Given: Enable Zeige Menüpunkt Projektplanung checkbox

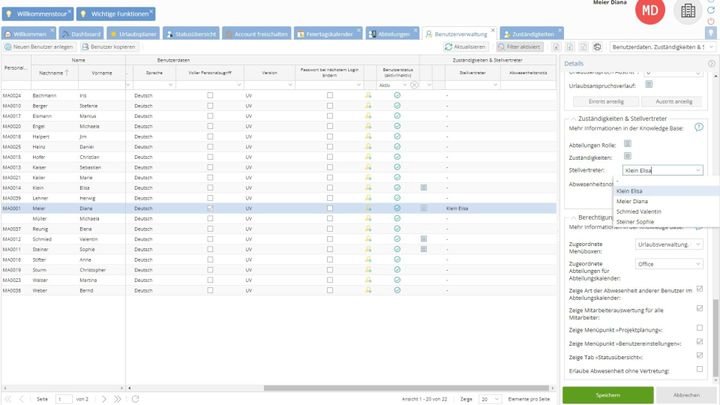Looking at the screenshot, I should tap(699, 326).
